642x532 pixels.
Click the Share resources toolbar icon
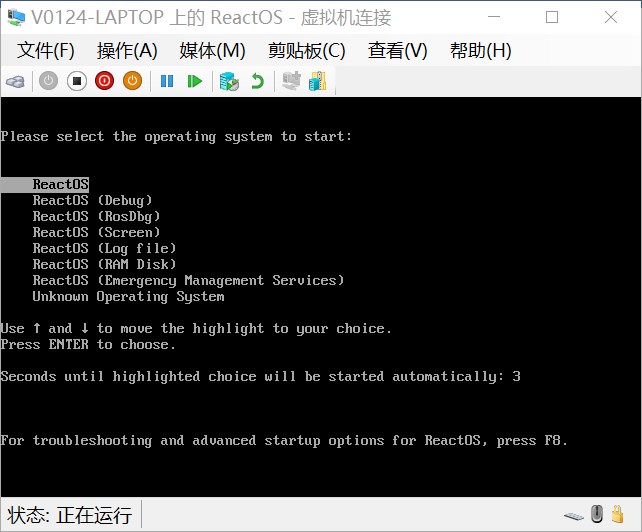click(318, 81)
